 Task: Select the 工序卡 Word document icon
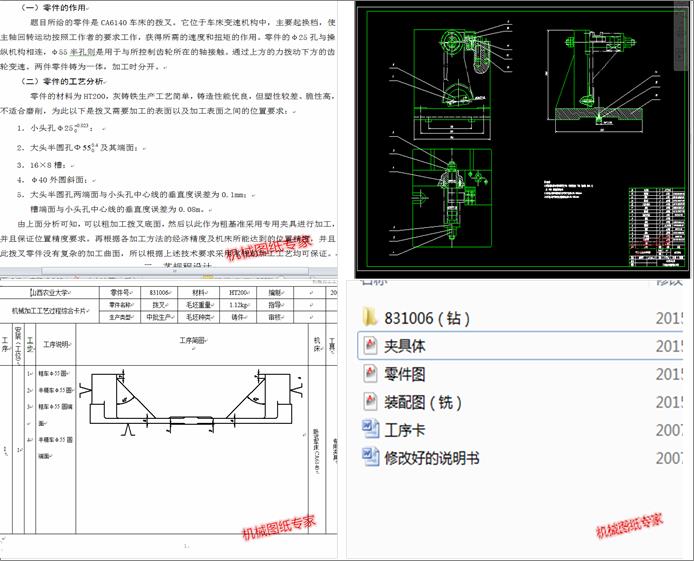(370, 430)
